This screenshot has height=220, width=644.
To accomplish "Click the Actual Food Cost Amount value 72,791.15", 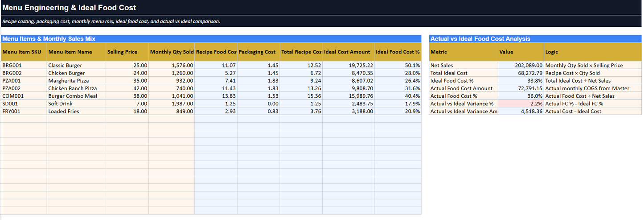I will tap(521, 88).
